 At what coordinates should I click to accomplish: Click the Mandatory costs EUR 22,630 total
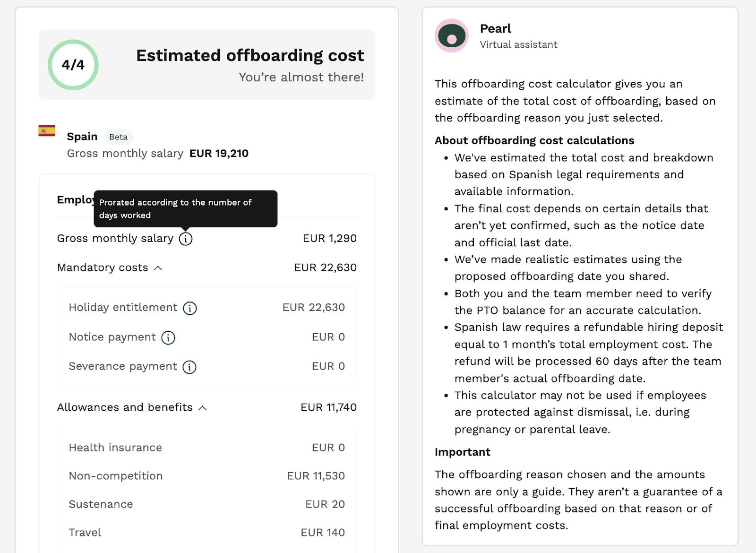[x=325, y=268]
